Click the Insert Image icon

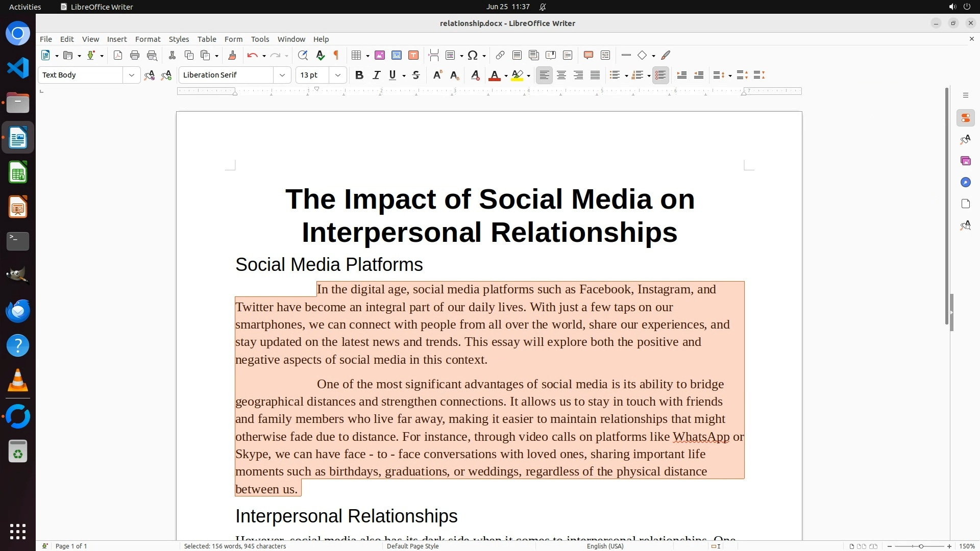379,55
